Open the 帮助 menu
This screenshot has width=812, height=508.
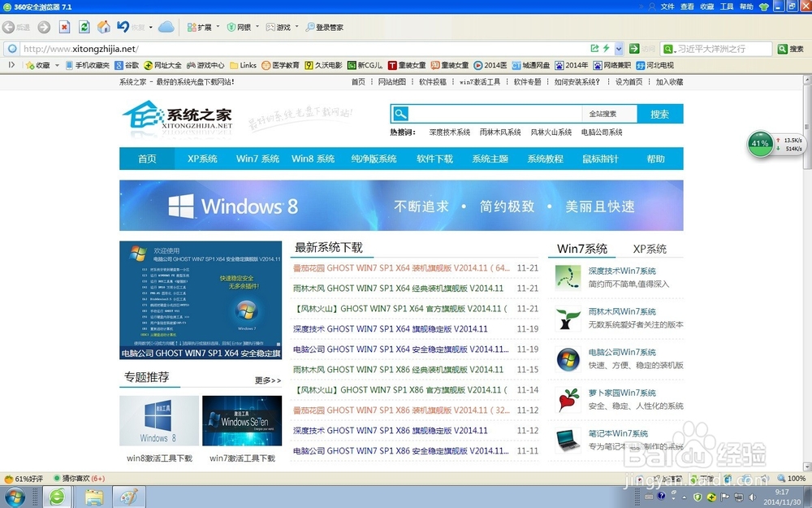point(746,7)
